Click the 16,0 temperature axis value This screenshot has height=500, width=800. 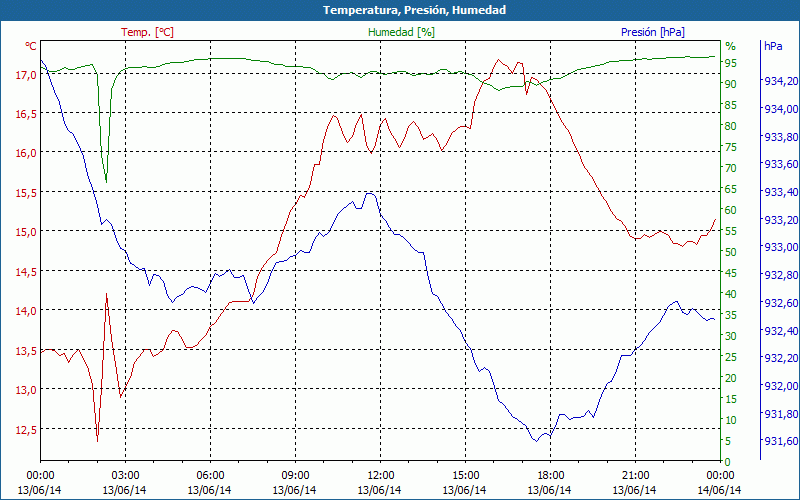coord(25,153)
